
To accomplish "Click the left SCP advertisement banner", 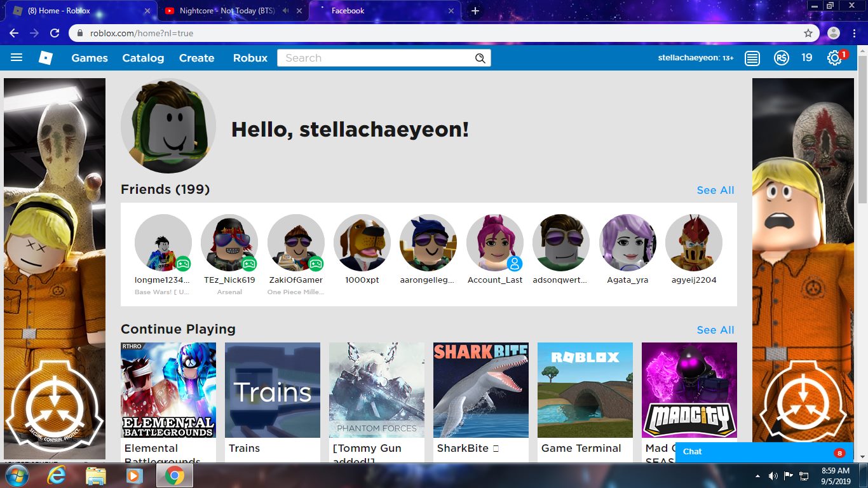I will 55,269.
